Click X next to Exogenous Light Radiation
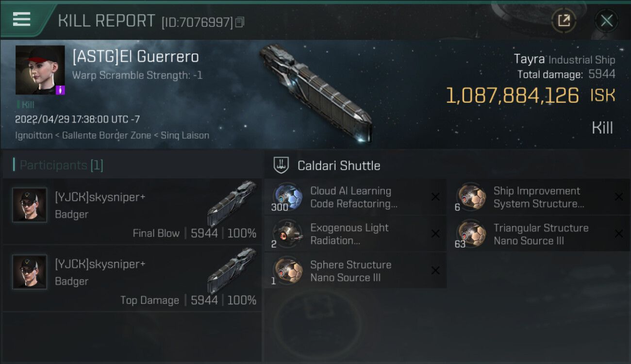This screenshot has height=364, width=631. point(435,234)
